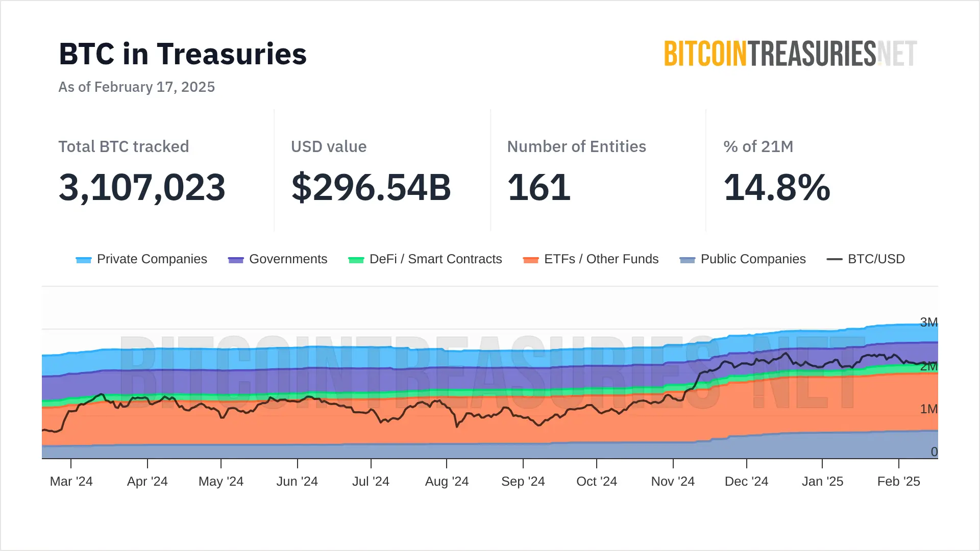The image size is (980, 551).
Task: Click the Feb '25 axis label
Action: coord(898,481)
